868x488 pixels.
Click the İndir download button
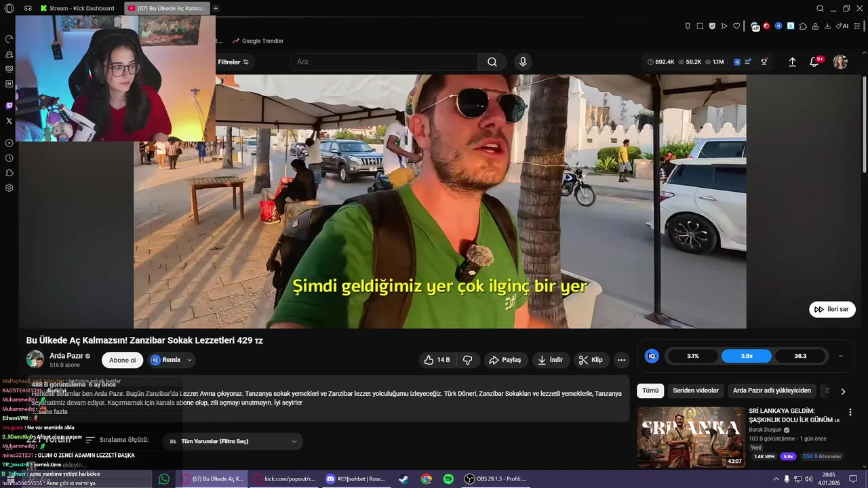point(551,360)
